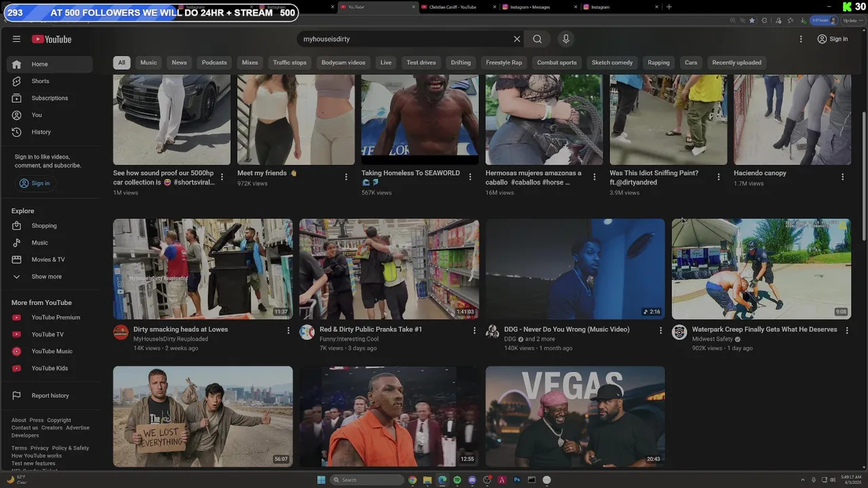868x488 pixels.
Task: Open the MyHouseIsDirty Reuploaded channel link
Action: [x=171, y=339]
